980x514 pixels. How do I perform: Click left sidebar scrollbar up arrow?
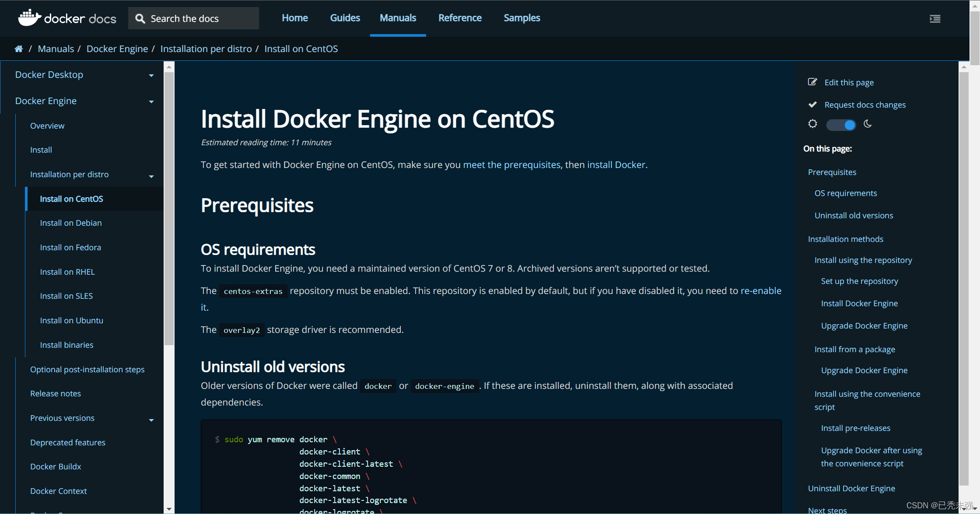pos(169,67)
